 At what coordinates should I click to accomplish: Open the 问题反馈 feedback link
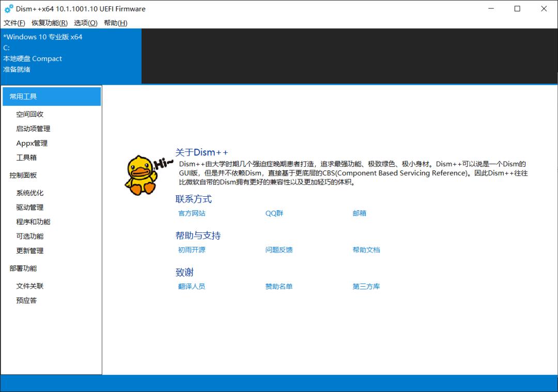click(x=278, y=249)
